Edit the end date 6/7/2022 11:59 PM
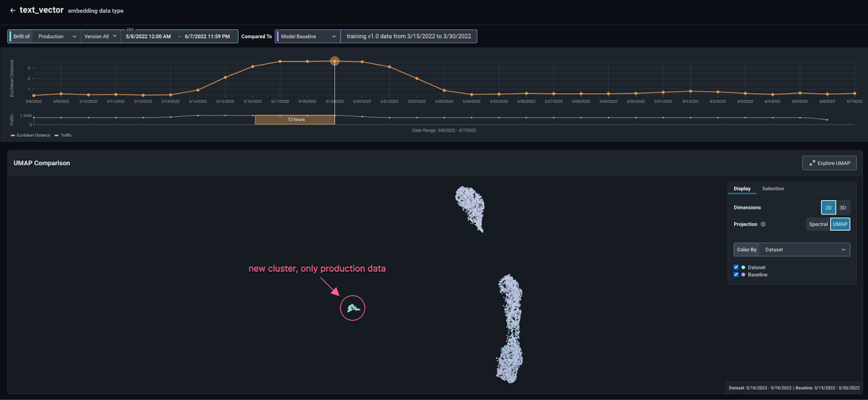The height and width of the screenshot is (400, 868). click(207, 36)
